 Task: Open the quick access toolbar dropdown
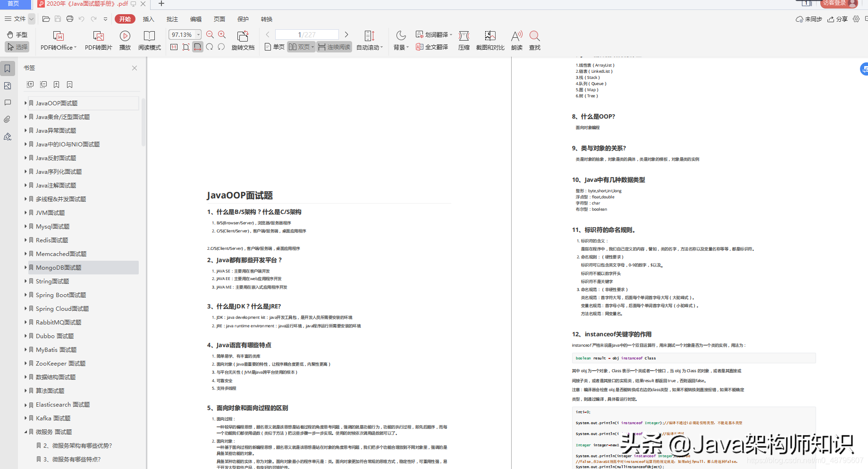[x=105, y=19]
